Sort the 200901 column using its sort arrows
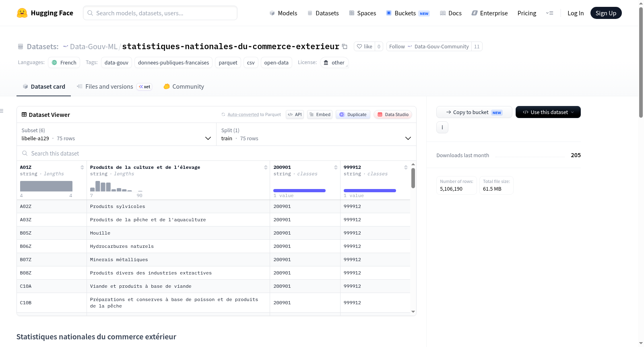Screen dimensions: 644x347 [336, 167]
